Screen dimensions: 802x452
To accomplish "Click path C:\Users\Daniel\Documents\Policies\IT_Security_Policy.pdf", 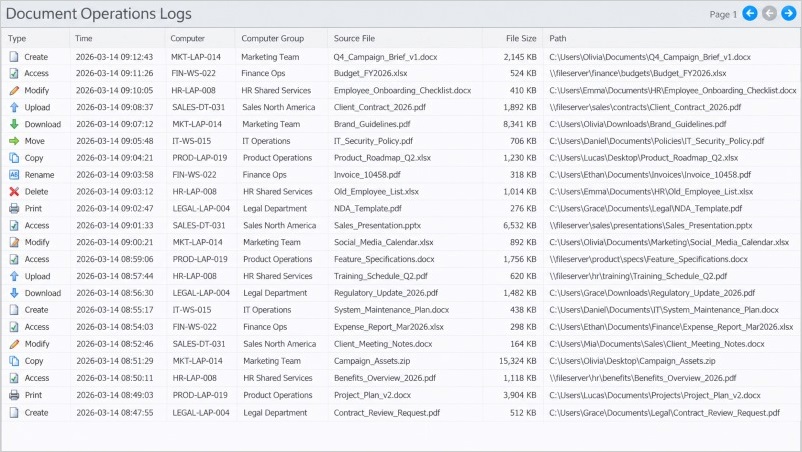I will [657, 141].
